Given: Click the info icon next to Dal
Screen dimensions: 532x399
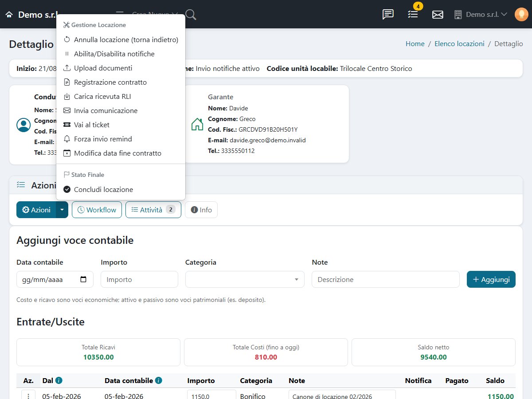Looking at the screenshot, I should click(x=59, y=380).
